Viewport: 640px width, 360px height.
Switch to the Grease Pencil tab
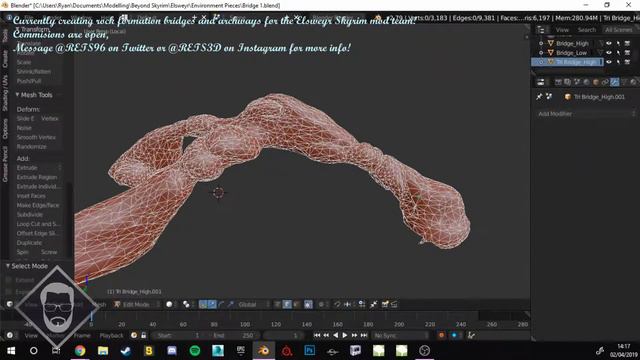tap(5, 164)
